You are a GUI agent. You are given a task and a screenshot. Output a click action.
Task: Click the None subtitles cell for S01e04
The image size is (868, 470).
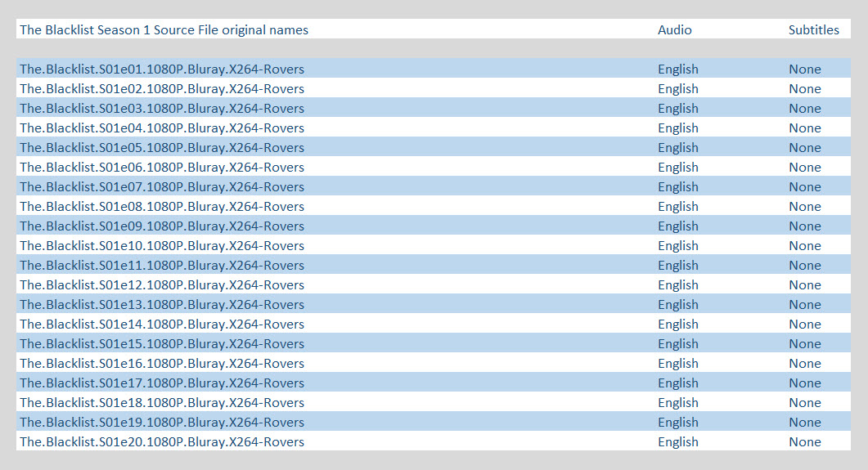(x=805, y=128)
